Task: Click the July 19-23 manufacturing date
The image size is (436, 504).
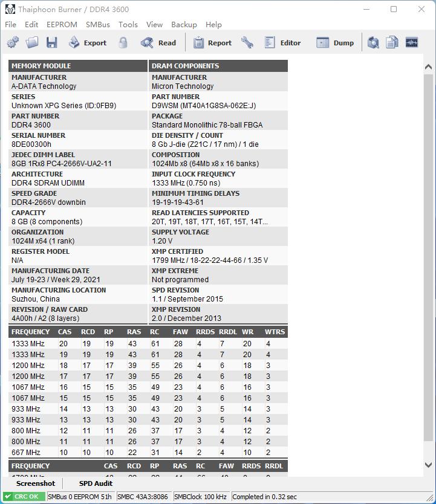Action: [56, 280]
